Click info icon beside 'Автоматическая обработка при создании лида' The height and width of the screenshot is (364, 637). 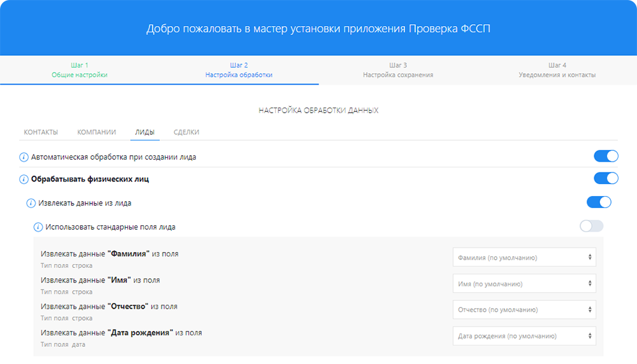point(24,157)
